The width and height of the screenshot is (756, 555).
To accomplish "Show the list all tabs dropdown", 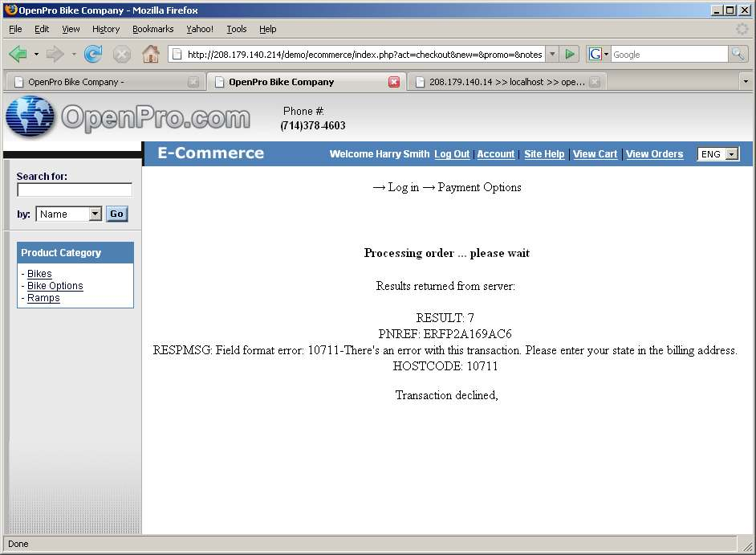I will click(745, 82).
